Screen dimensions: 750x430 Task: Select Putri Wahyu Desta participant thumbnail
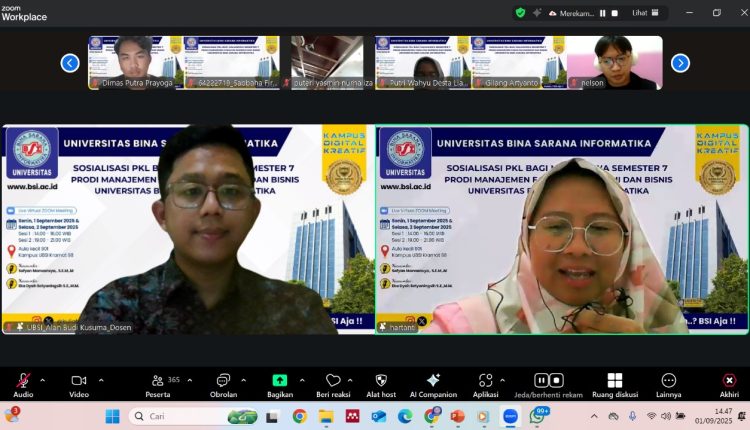(x=423, y=63)
